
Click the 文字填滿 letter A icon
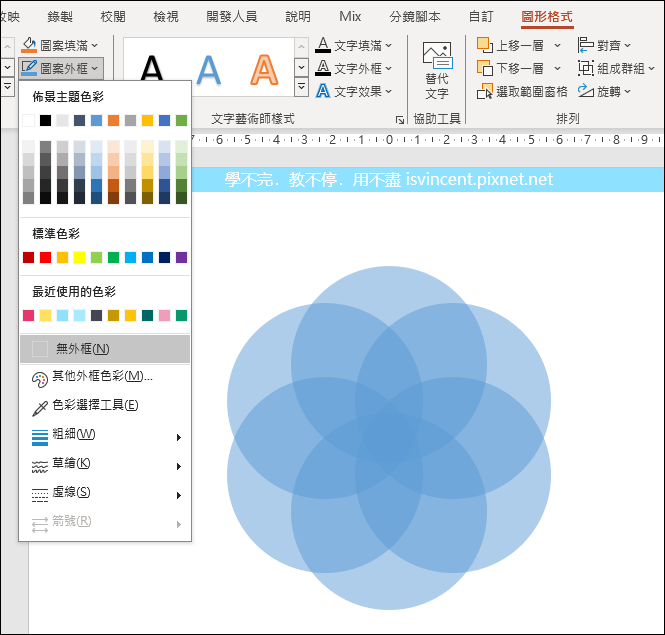pyautogui.click(x=323, y=45)
